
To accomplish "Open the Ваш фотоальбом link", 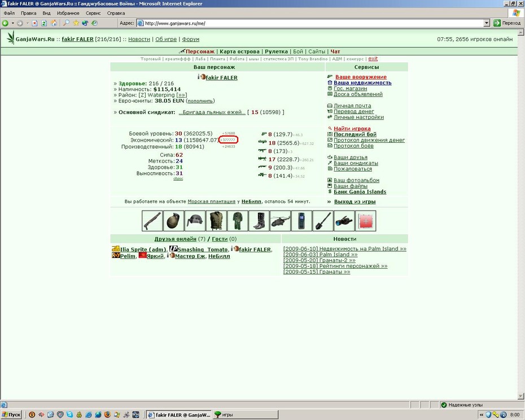I will (356, 180).
